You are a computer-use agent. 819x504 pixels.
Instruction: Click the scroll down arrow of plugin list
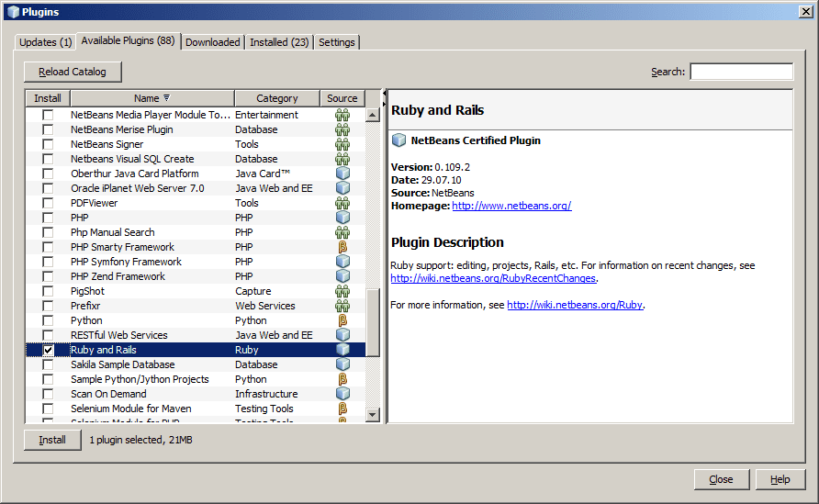click(x=373, y=415)
